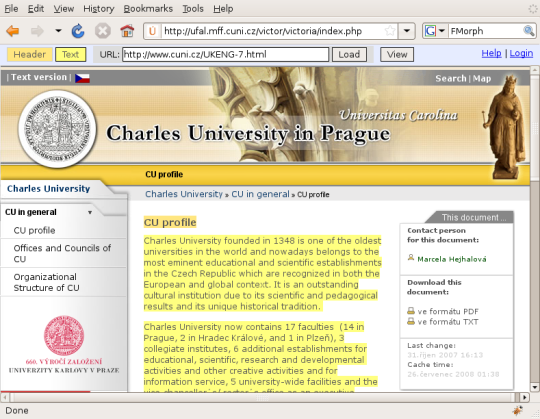Click Charles University breadcrumb link
Viewport: 540px width, 419px height.
point(184,194)
